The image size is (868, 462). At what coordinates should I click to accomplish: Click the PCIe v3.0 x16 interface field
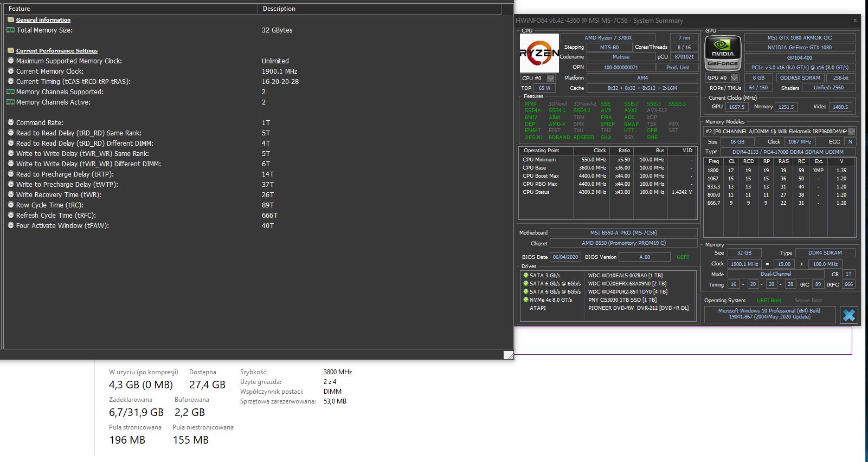click(800, 67)
